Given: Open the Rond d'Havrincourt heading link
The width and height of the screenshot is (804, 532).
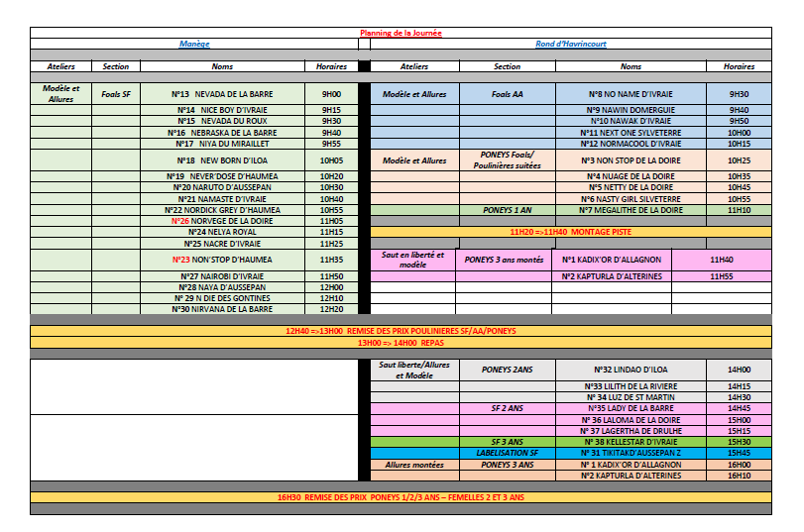Looking at the screenshot, I should click(570, 45).
